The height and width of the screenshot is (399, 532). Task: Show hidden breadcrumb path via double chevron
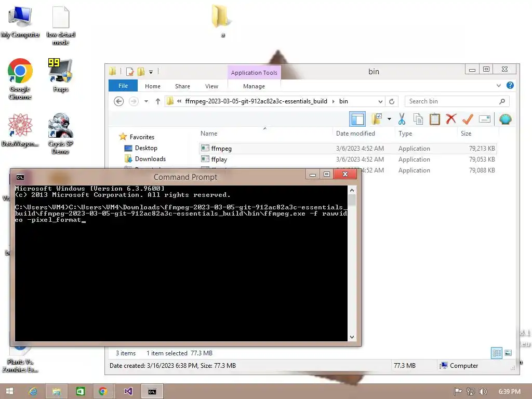tap(179, 101)
